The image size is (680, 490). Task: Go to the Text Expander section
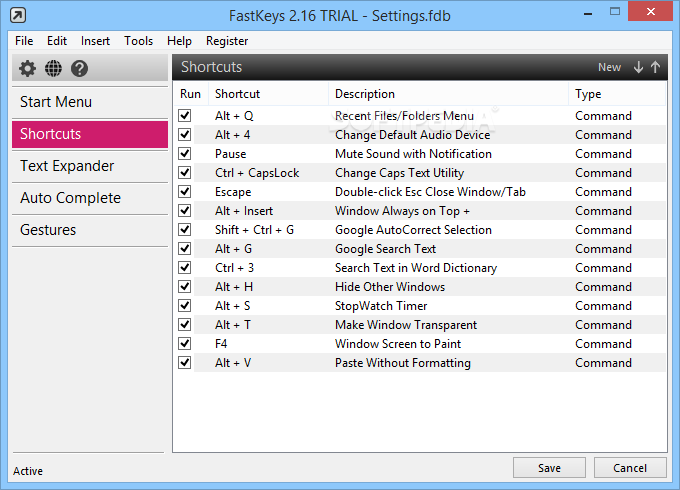(90, 166)
